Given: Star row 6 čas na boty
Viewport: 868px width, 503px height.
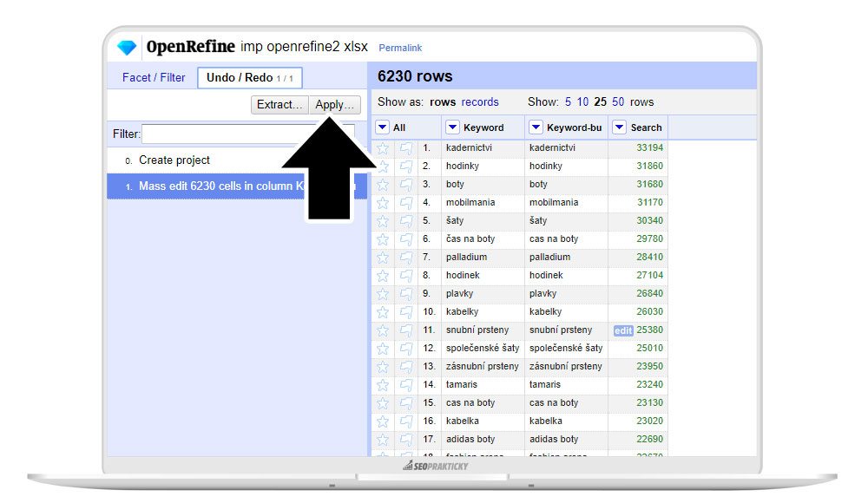Looking at the screenshot, I should pos(383,239).
